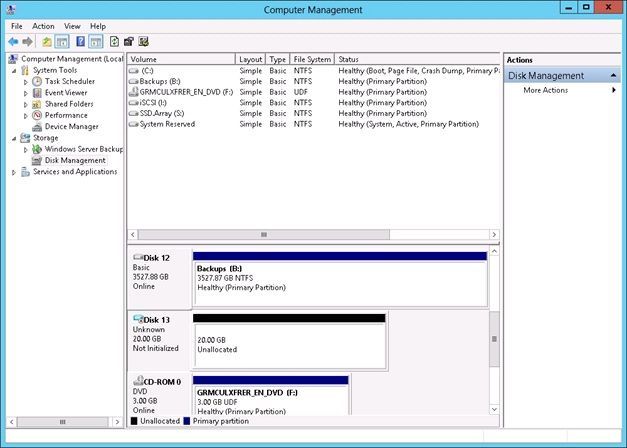Toggle the Show/Hide Action Pane icon
Screen dimensions: 627x448
pos(96,42)
